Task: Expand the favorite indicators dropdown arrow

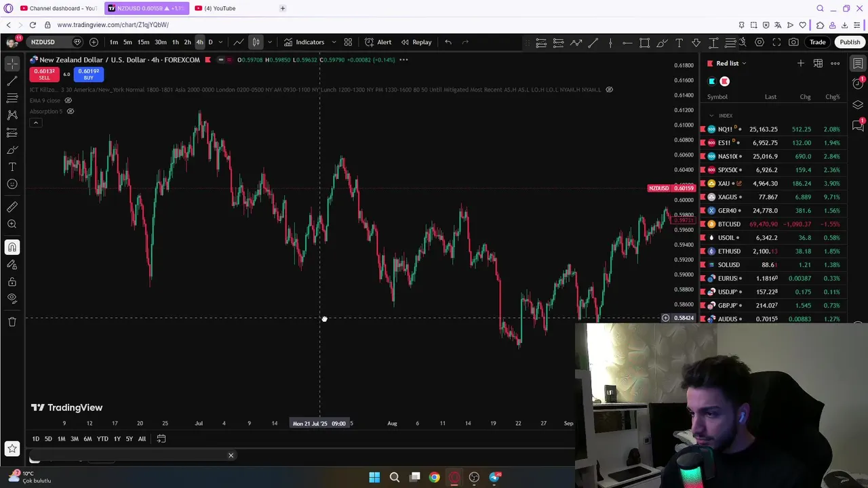Action: click(x=334, y=42)
